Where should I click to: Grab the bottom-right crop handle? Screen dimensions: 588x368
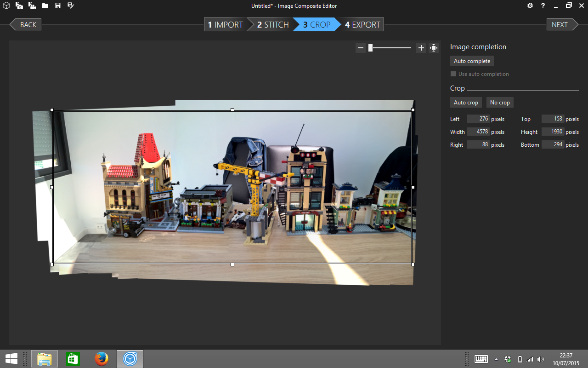pos(413,264)
